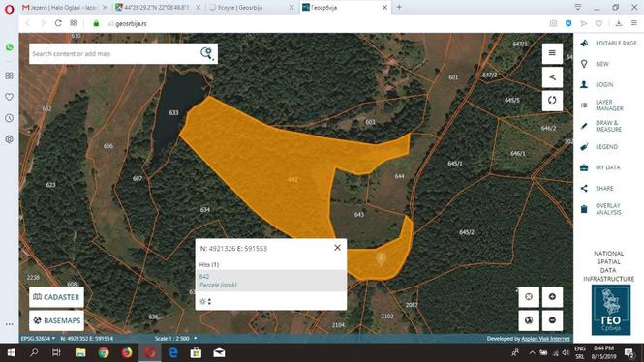Click the Geo Srbija logo

click(611, 310)
